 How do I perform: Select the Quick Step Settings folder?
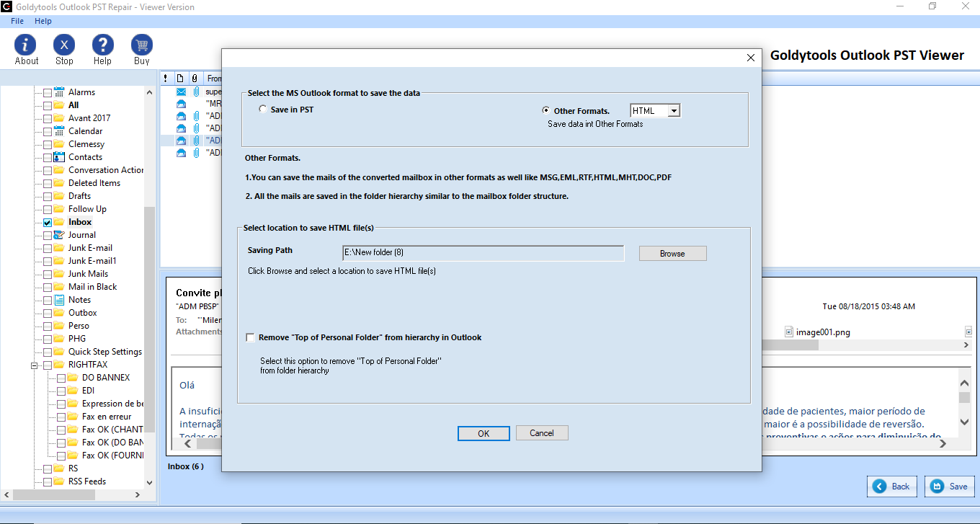[105, 352]
